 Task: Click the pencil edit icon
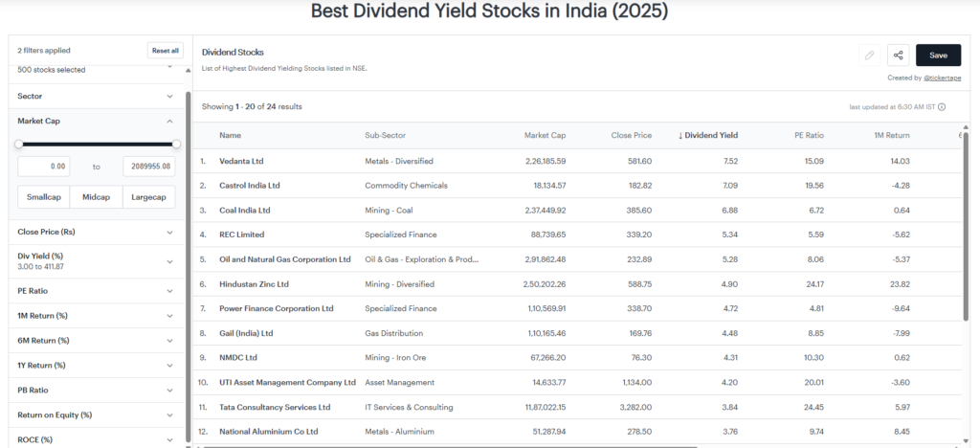pos(869,56)
